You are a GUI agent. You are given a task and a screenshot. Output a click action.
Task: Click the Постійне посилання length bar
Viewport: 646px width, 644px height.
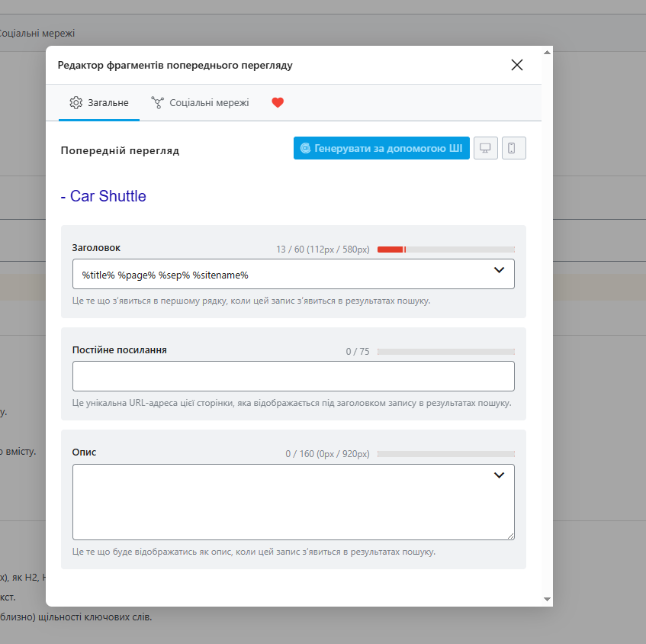445,352
